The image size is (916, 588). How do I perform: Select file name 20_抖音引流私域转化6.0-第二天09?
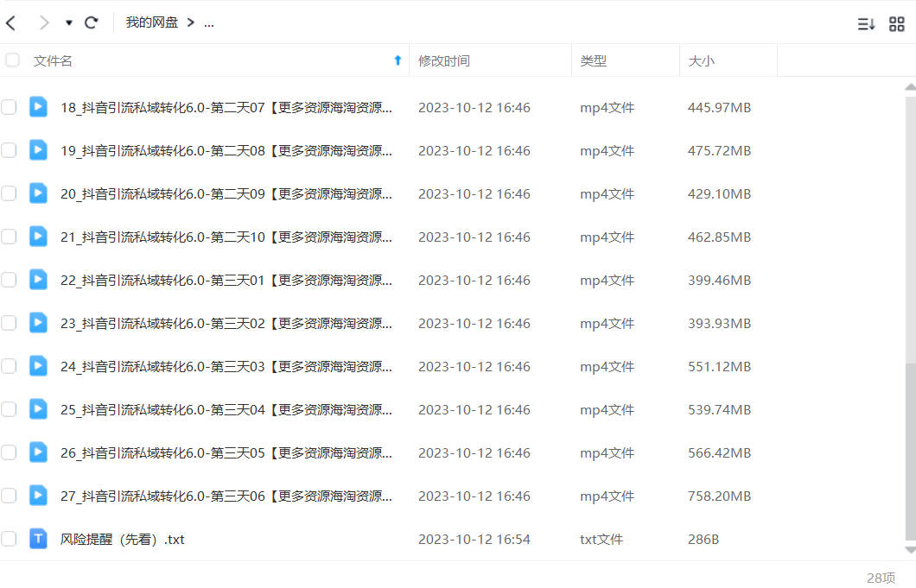click(226, 194)
